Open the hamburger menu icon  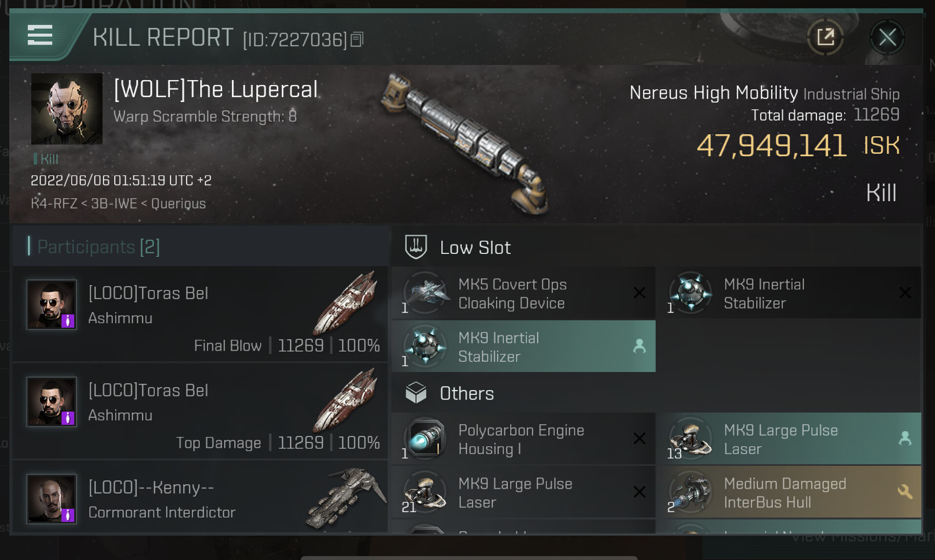point(40,35)
